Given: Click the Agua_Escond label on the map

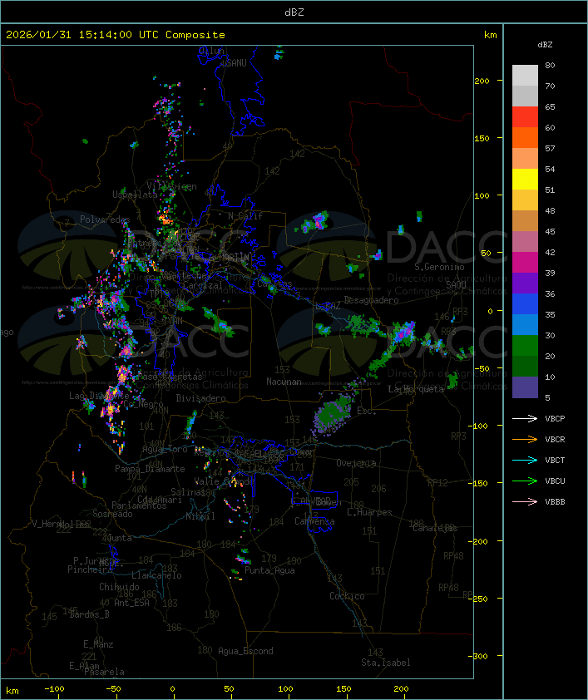Looking at the screenshot, I should [x=245, y=651].
